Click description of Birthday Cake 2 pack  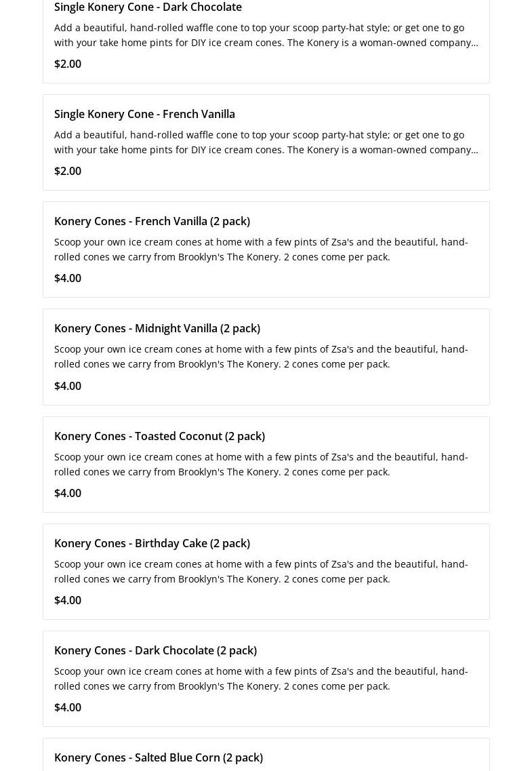(x=261, y=571)
